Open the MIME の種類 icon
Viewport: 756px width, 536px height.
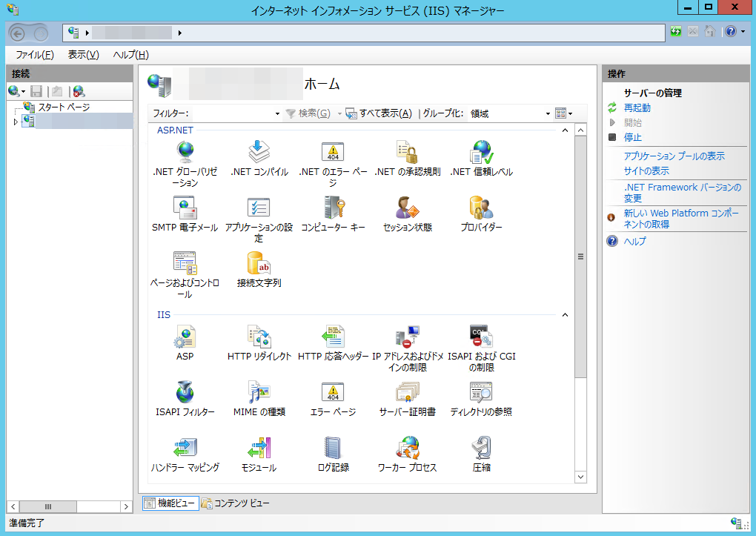coord(259,393)
